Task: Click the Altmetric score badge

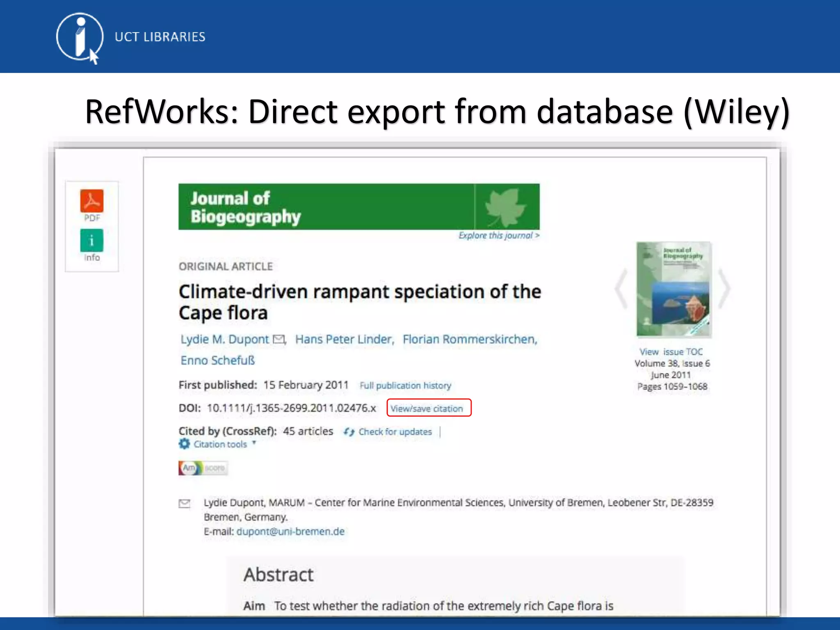Action: (x=203, y=468)
